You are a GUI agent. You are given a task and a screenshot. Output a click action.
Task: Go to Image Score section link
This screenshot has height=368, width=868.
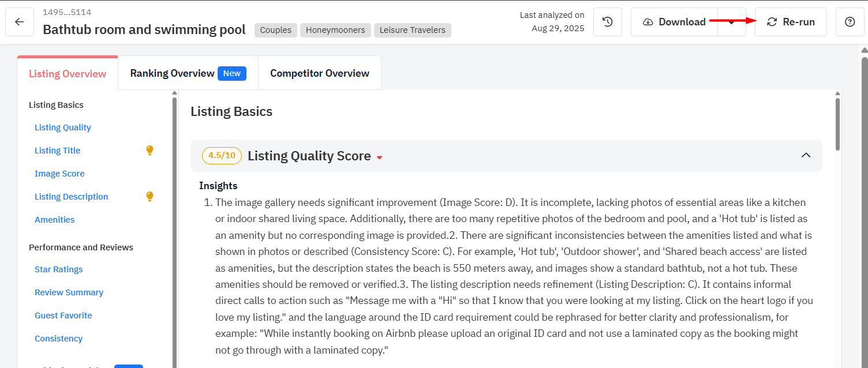(59, 174)
